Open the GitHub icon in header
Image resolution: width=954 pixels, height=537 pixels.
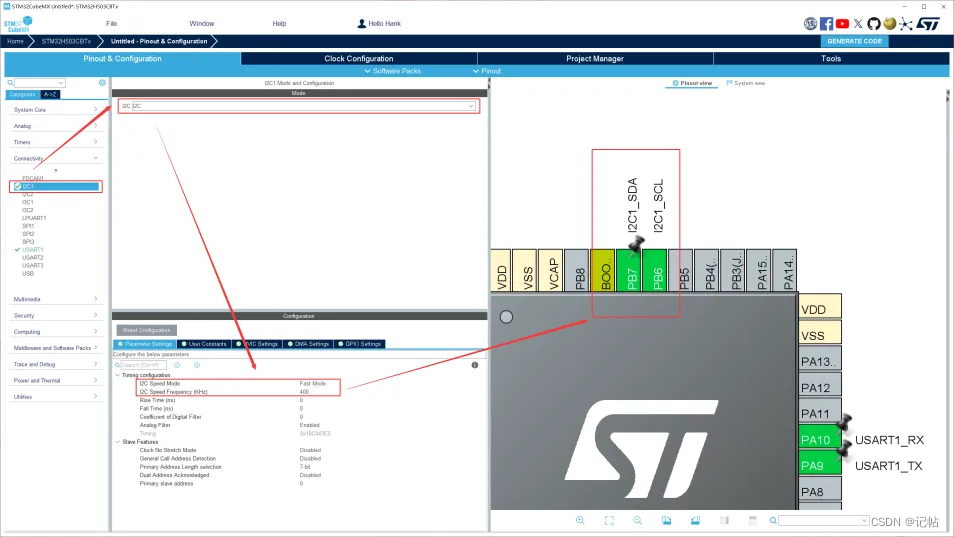coord(874,24)
